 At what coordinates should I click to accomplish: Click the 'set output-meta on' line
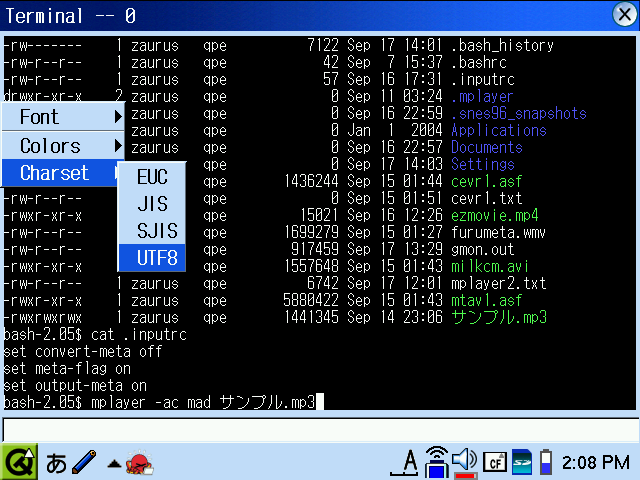point(75,386)
